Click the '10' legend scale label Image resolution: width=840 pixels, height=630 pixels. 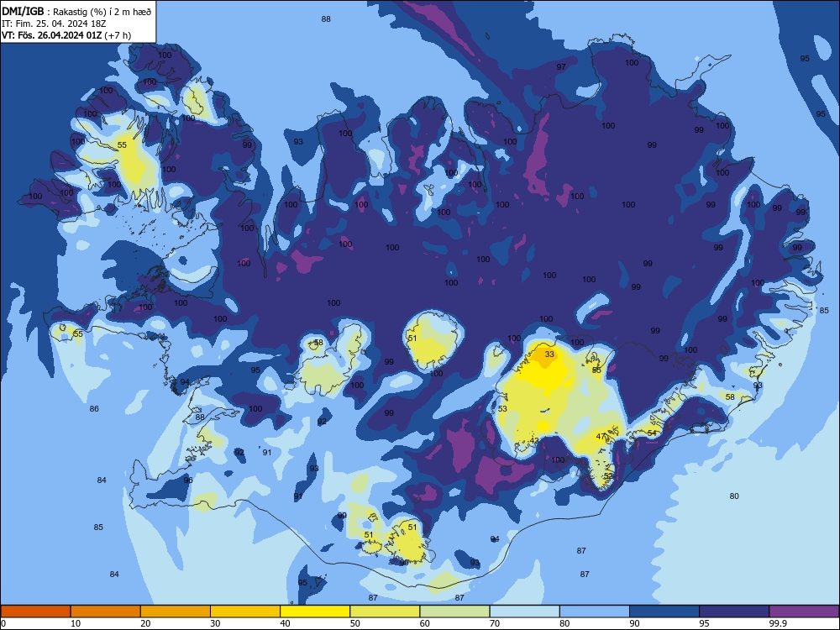(x=76, y=623)
